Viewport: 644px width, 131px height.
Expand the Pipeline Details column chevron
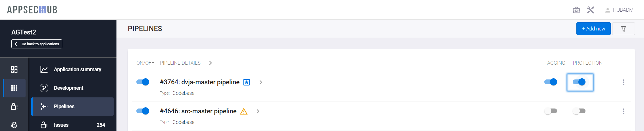click(211, 63)
